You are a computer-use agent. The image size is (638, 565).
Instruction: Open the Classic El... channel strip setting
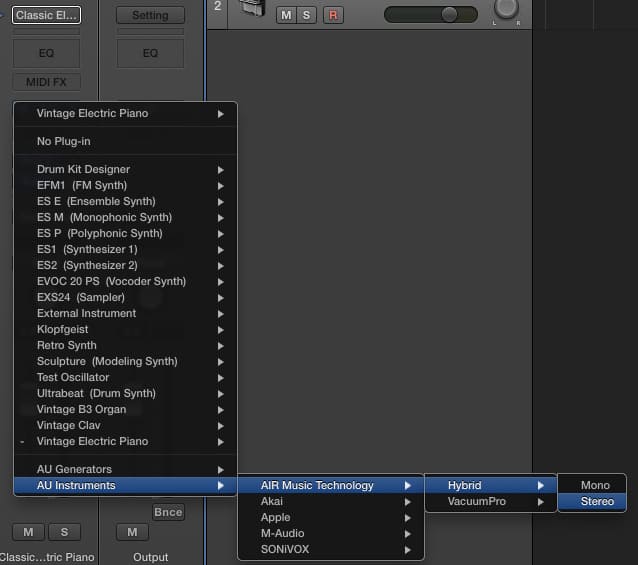[46, 15]
